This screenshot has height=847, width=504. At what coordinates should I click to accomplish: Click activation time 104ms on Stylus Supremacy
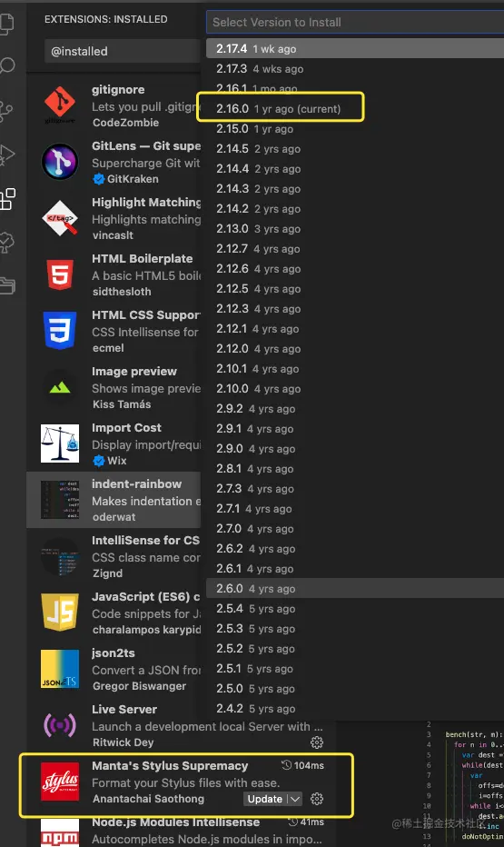(x=302, y=765)
